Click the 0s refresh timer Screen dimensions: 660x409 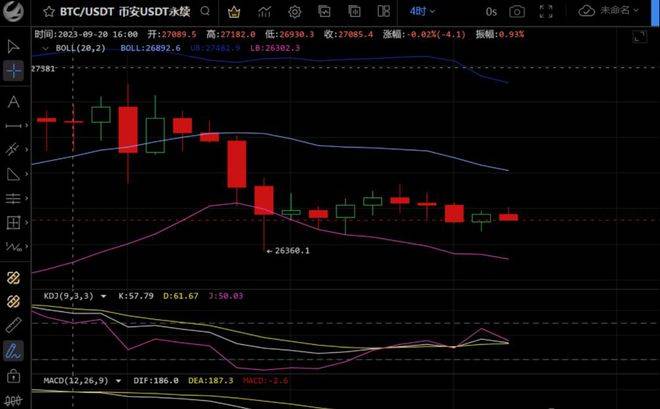point(491,12)
